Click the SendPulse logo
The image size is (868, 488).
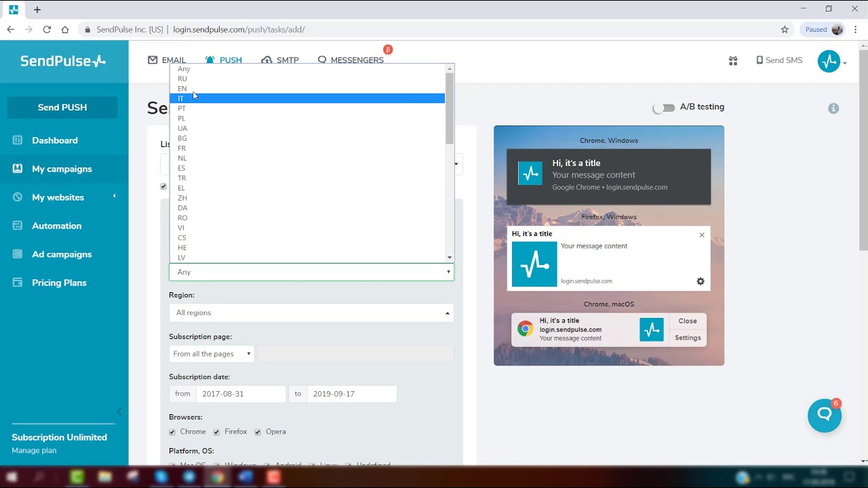(63, 61)
